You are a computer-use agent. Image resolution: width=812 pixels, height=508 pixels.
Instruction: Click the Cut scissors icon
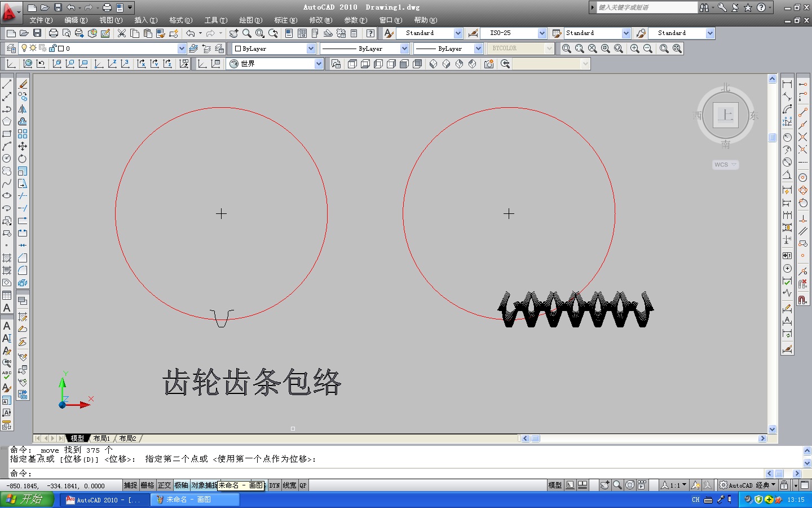pos(122,33)
